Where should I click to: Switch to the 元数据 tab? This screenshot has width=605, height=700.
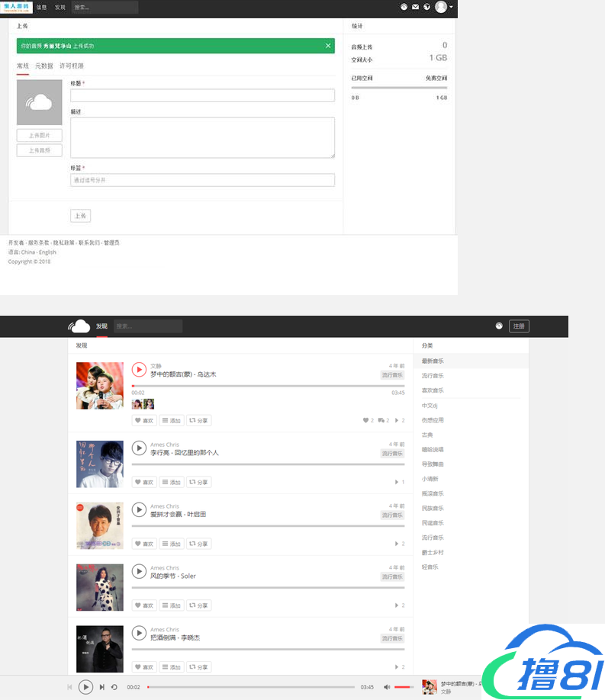pyautogui.click(x=44, y=66)
